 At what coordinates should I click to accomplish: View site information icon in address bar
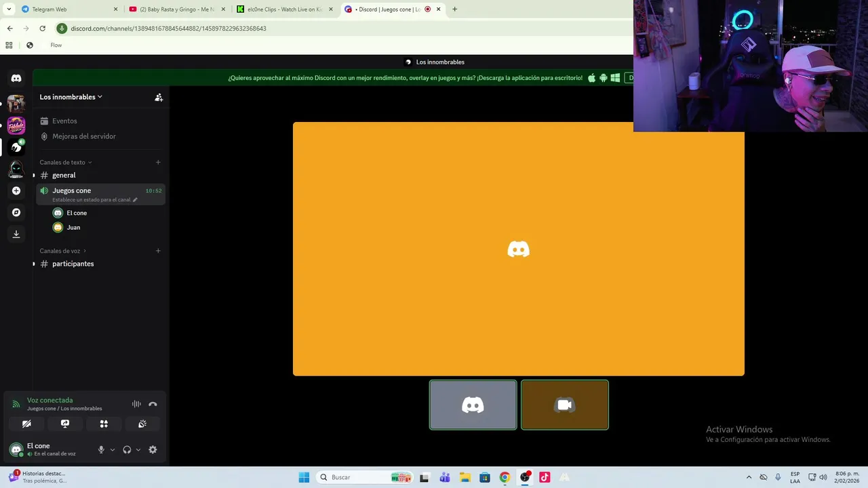pyautogui.click(x=62, y=28)
